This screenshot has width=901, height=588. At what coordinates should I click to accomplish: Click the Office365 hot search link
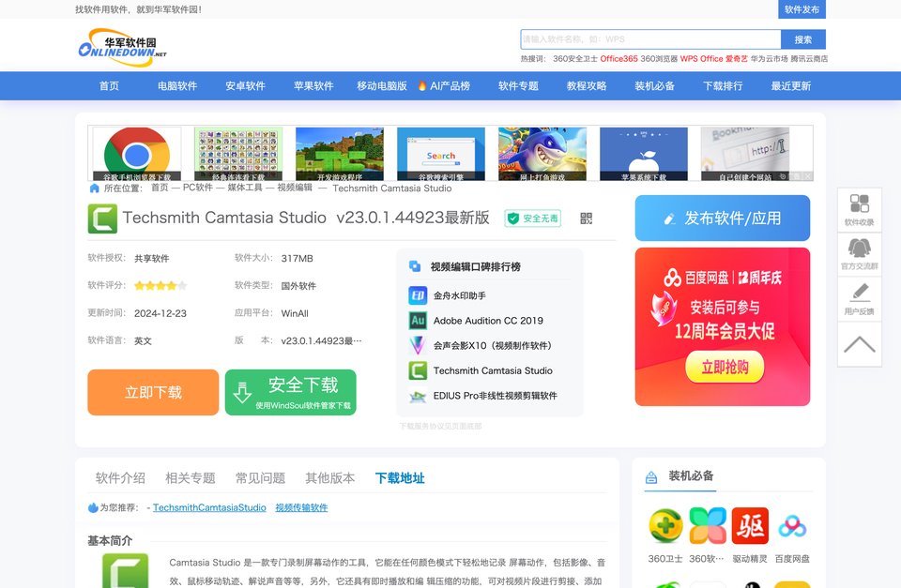618,58
